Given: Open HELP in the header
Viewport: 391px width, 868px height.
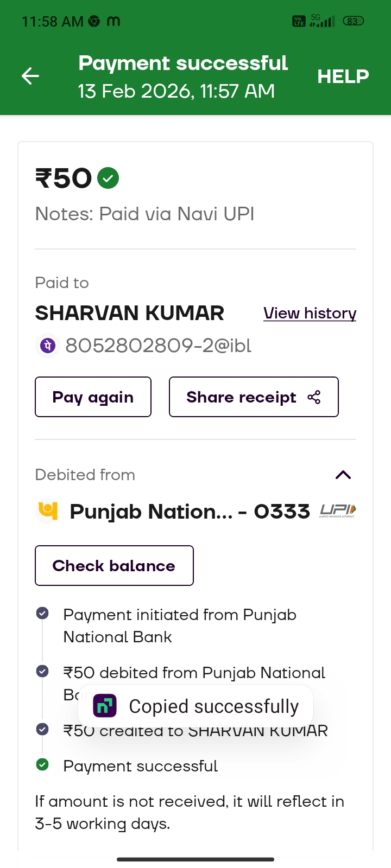Looking at the screenshot, I should [343, 76].
